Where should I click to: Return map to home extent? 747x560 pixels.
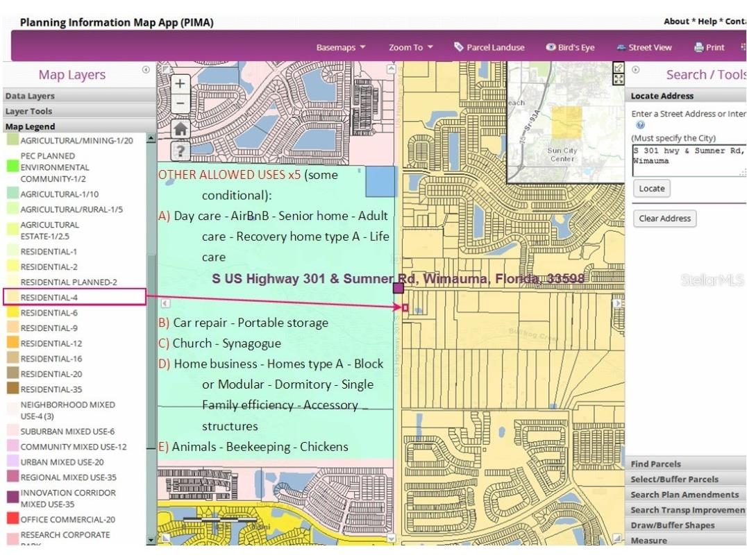tap(180, 128)
